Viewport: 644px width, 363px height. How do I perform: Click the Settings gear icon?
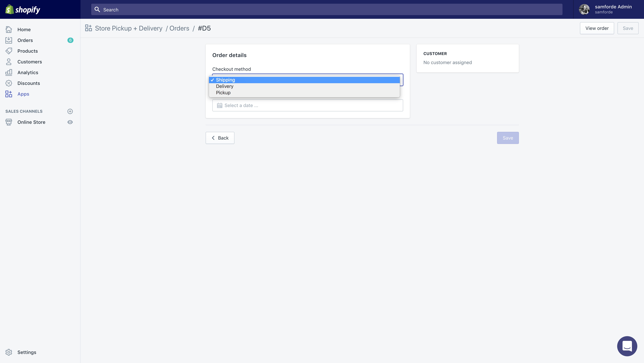tap(9, 352)
